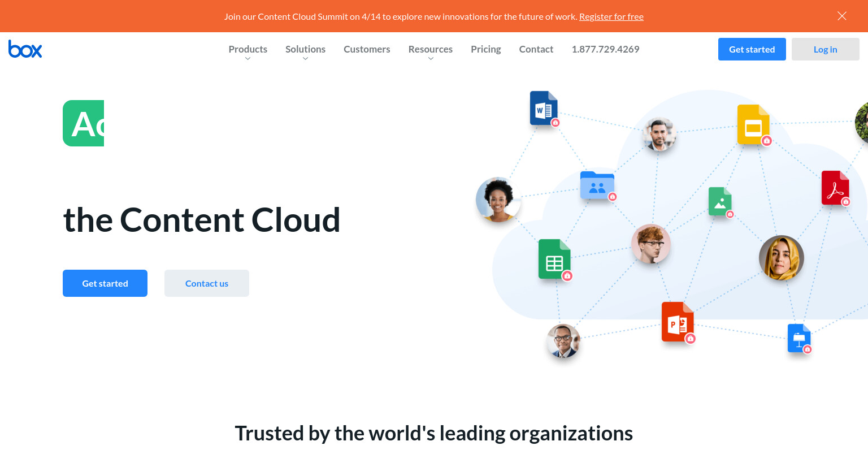Click the red Adobe PDF icon
Image resolution: width=868 pixels, height=467 pixels.
835,188
